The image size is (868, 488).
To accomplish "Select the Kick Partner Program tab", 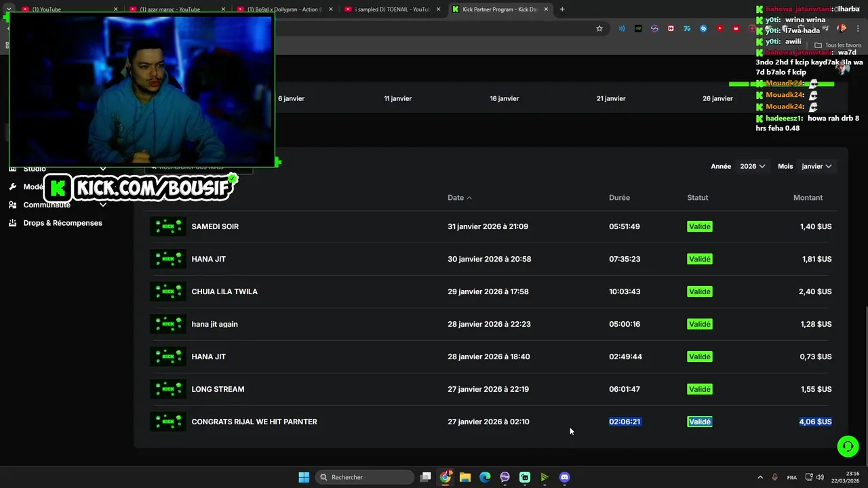I will point(499,9).
